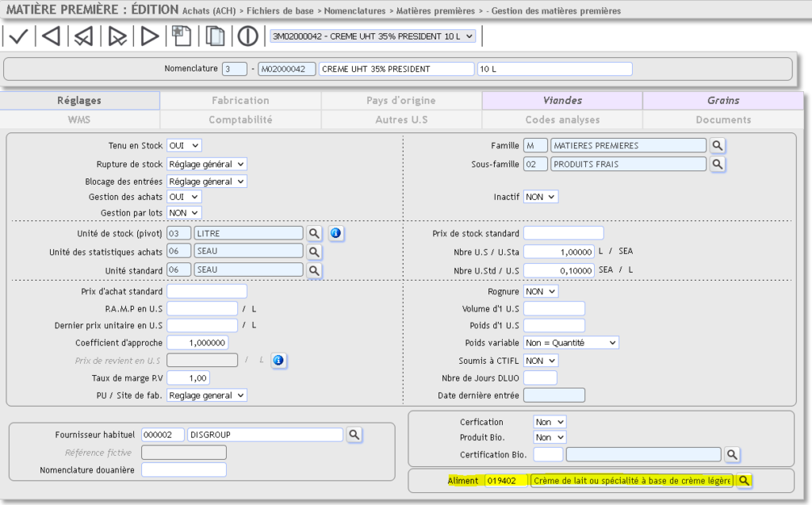Viewport: 812px width, 505px height.
Task: Click info icon next to Unité de stock
Action: tap(335, 233)
